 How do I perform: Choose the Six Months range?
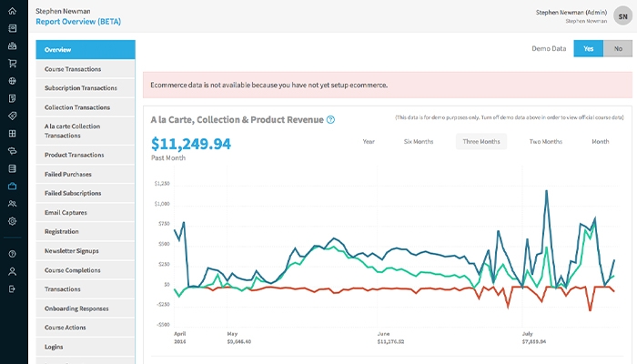point(419,141)
